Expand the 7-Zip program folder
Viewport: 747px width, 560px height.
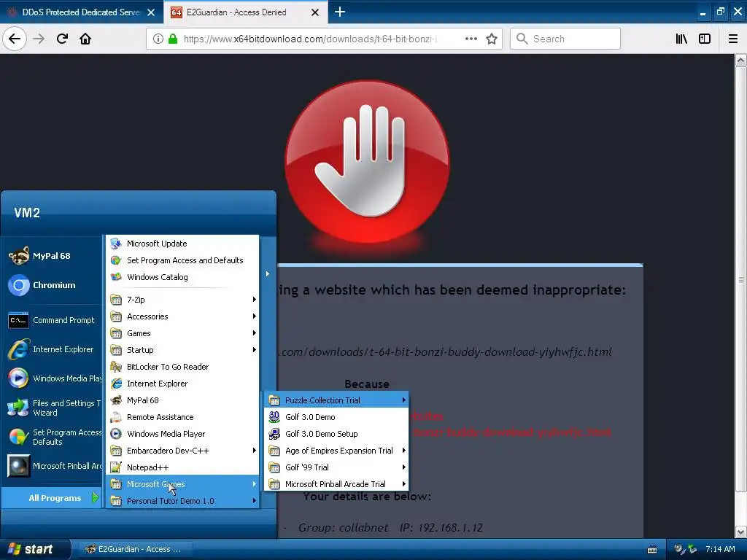[183, 300]
